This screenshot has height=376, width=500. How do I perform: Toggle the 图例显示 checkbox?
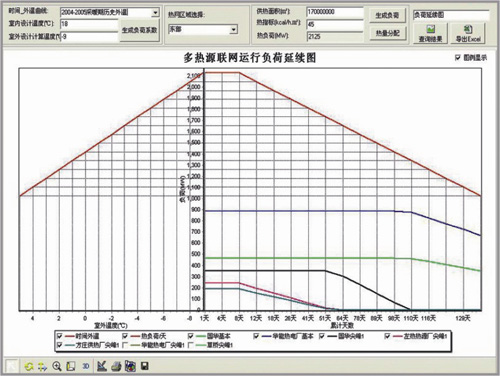[x=458, y=58]
